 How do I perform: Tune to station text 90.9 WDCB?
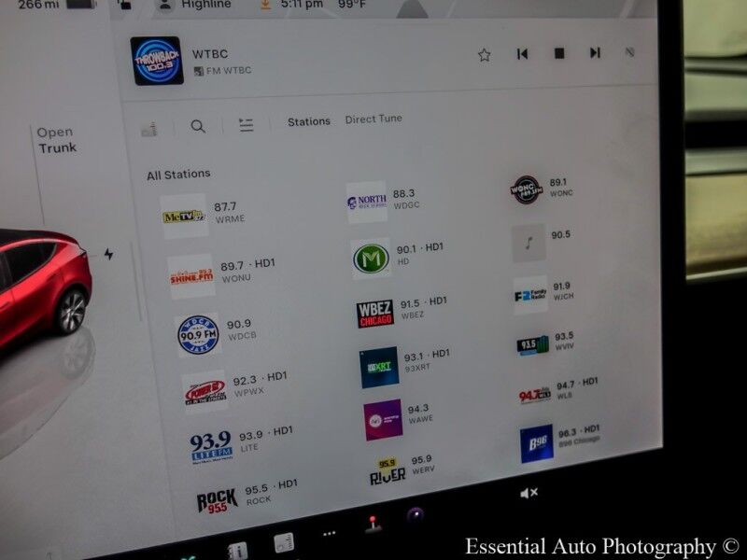(242, 329)
